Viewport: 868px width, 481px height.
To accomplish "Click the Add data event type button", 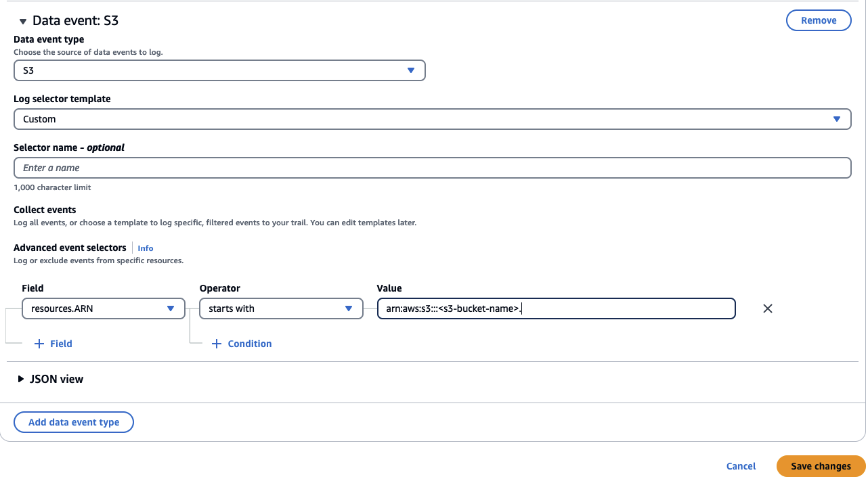I will point(73,422).
